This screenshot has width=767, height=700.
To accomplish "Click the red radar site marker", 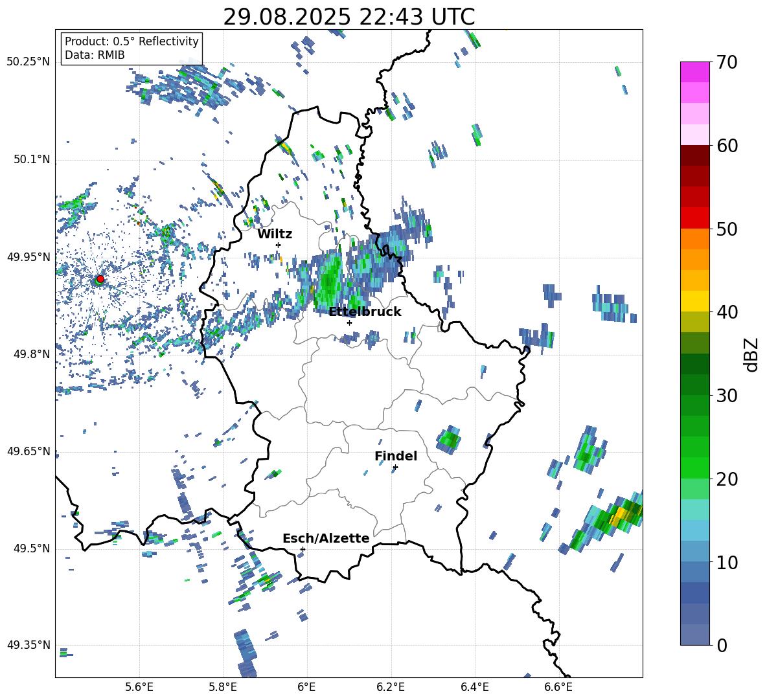I will [100, 278].
